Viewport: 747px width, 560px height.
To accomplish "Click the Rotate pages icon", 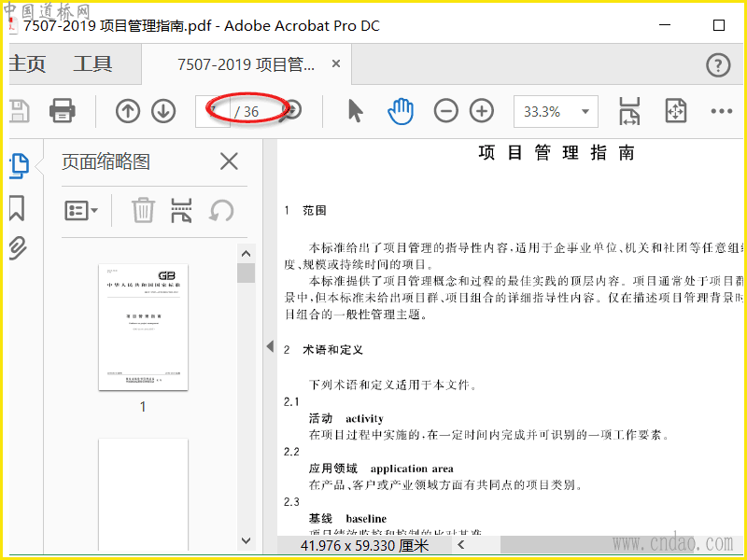I will click(x=221, y=211).
